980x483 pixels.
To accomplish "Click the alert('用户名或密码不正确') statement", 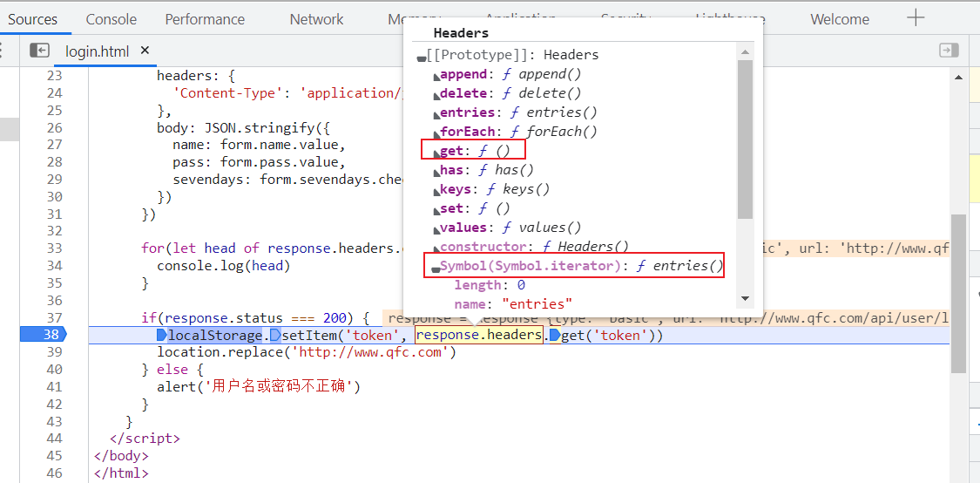I will click(259, 386).
